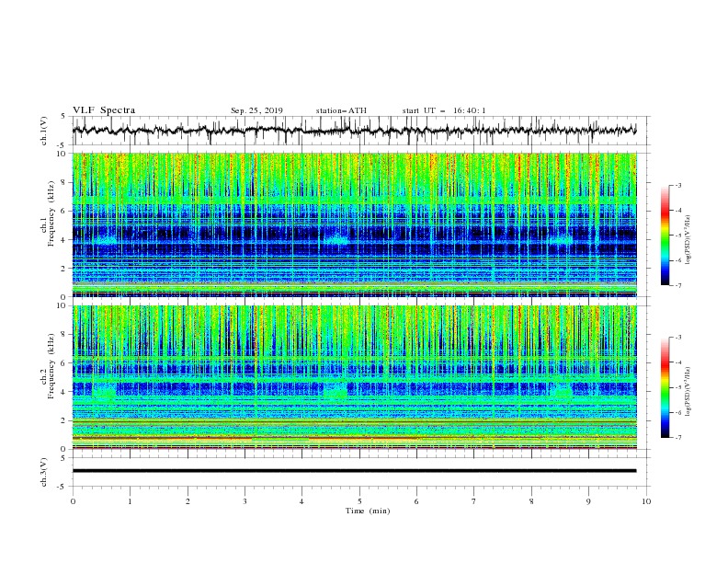Click the '9' tick on the time axis
This screenshot has height=563, width=728.
[588, 501]
